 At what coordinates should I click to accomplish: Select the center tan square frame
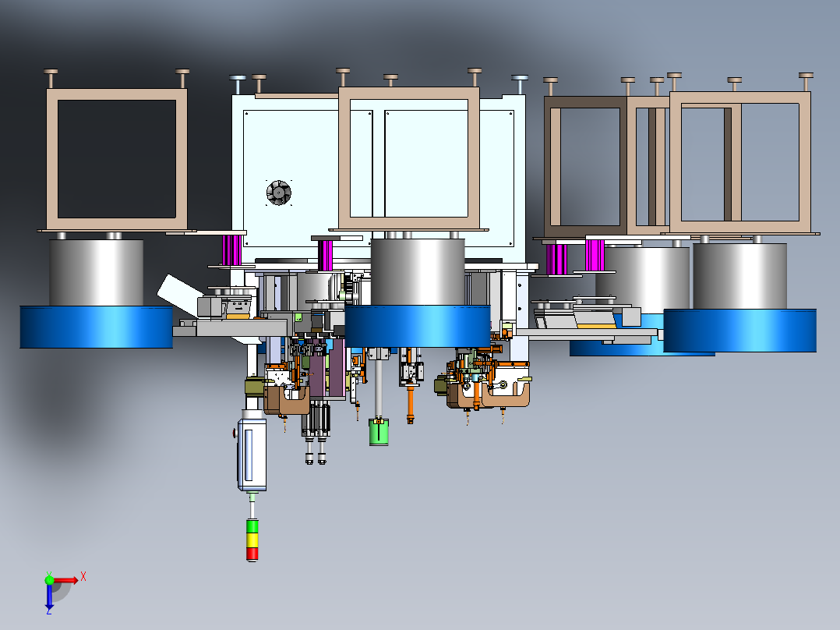(409, 157)
